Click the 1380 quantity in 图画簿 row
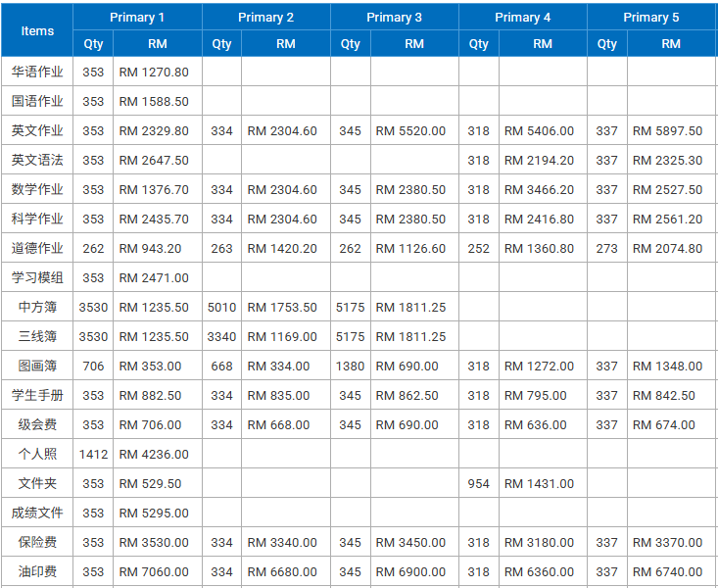718x588 pixels. pyautogui.click(x=351, y=366)
